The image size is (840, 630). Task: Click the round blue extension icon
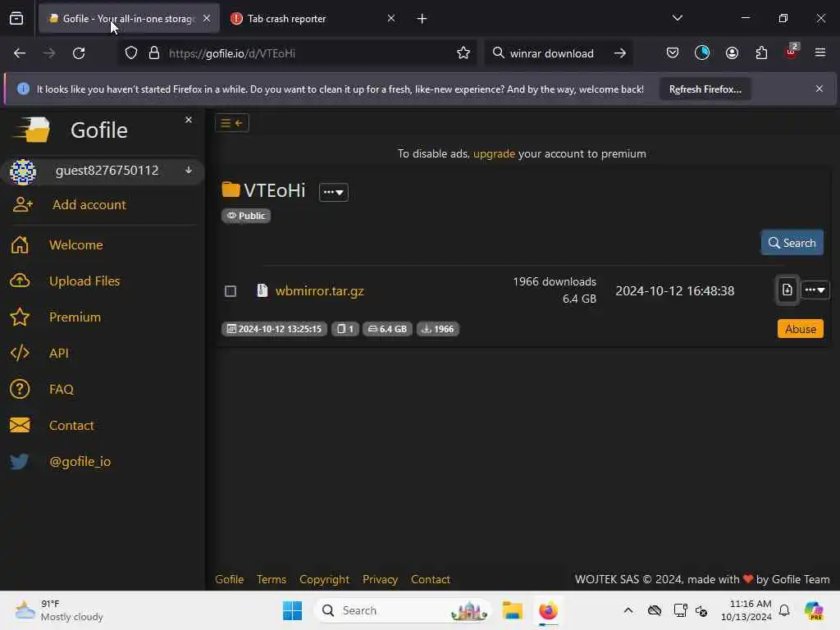(x=702, y=52)
